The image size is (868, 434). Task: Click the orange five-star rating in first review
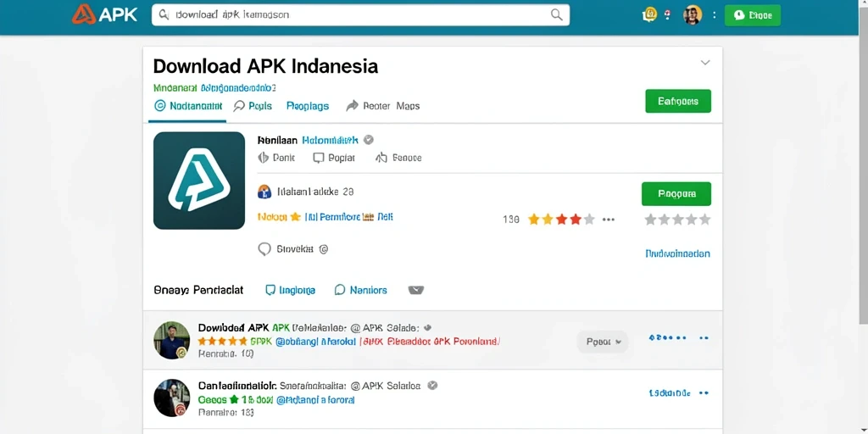pos(223,341)
